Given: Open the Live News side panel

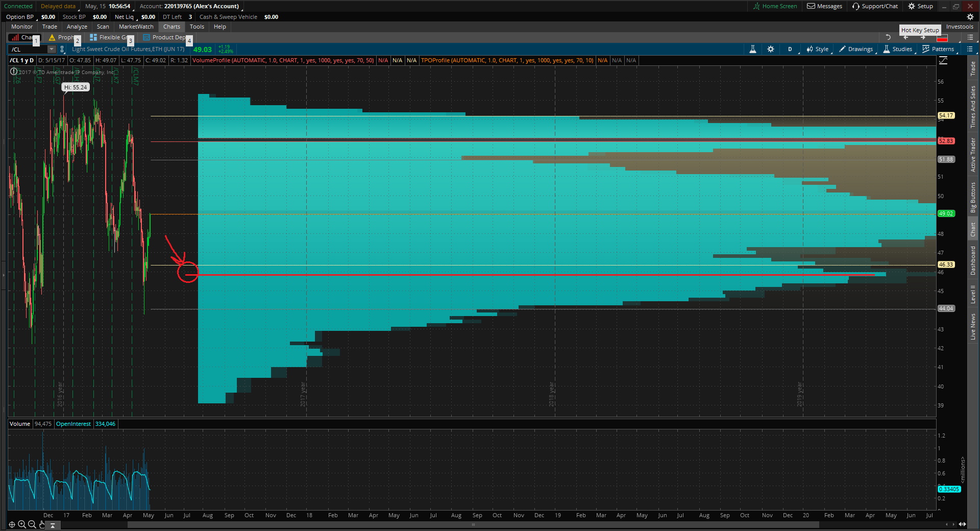Looking at the screenshot, I should tap(973, 327).
